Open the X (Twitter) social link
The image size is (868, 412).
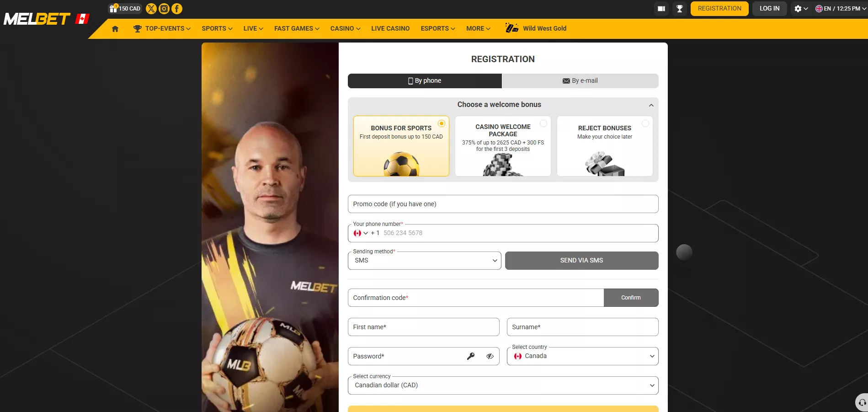(x=151, y=9)
